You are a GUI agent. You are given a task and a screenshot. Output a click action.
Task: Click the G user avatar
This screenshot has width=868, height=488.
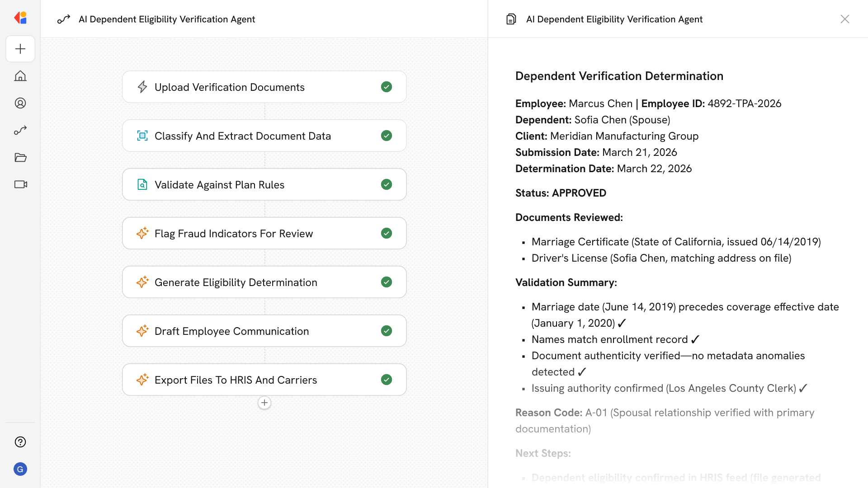tap(20, 469)
